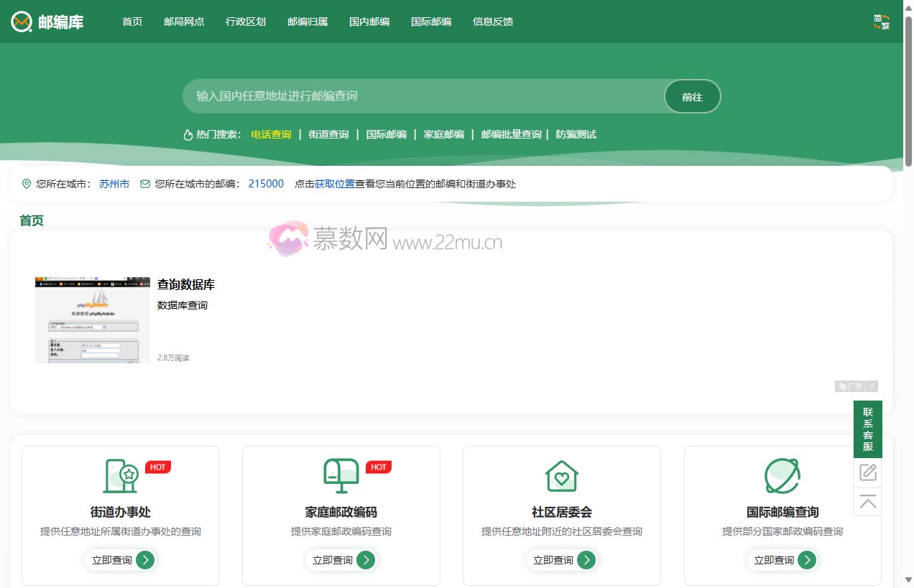Click the house-heart icon above 社区居委会
Image resolution: width=914 pixels, height=588 pixels.
pos(561,476)
